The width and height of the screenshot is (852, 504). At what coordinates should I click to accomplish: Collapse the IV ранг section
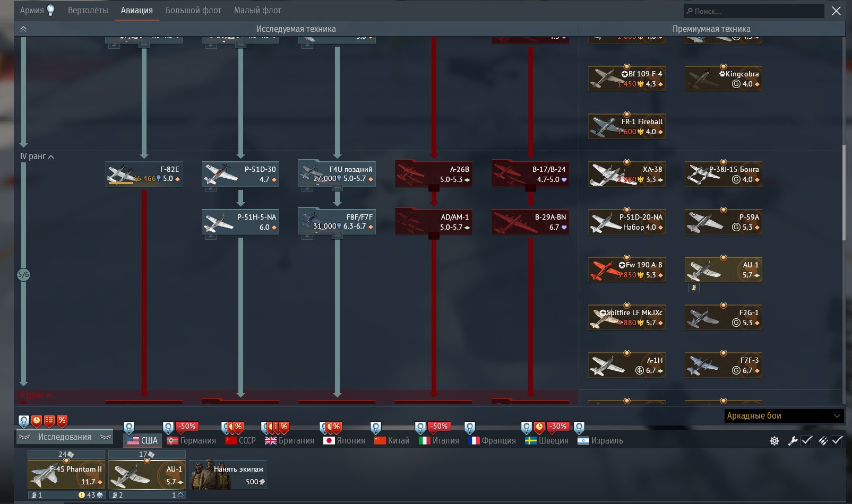37,157
